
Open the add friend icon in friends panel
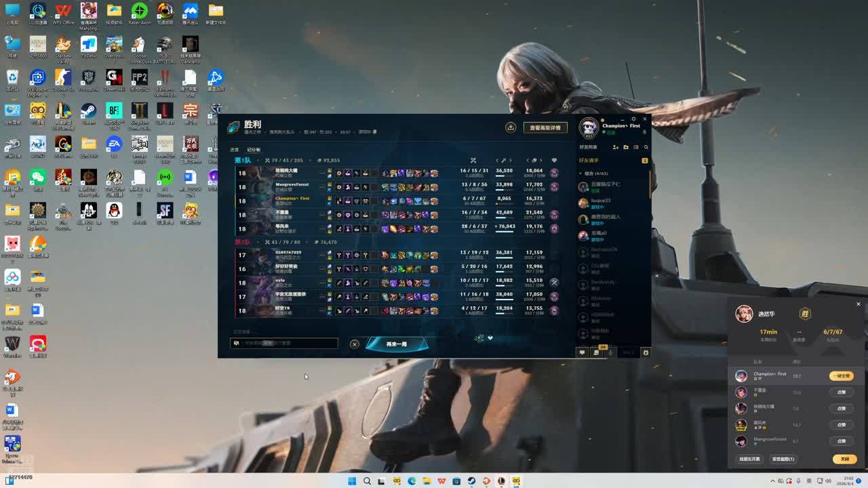click(x=616, y=147)
